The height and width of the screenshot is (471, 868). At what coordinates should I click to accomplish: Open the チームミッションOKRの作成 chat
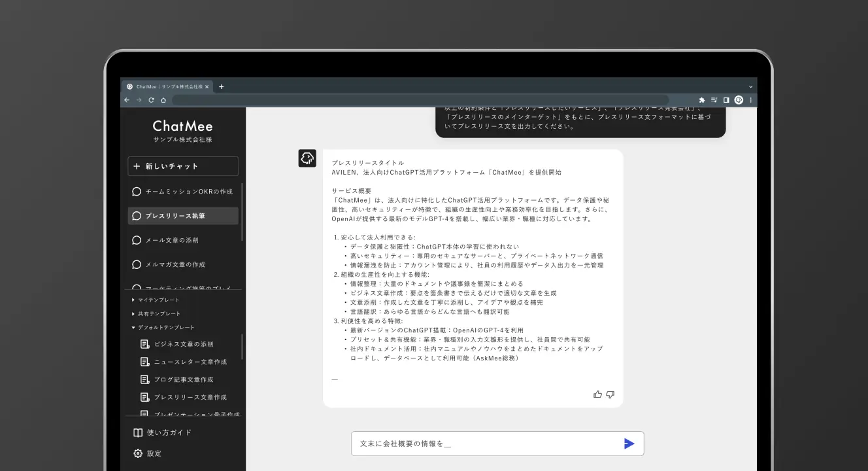tap(183, 192)
